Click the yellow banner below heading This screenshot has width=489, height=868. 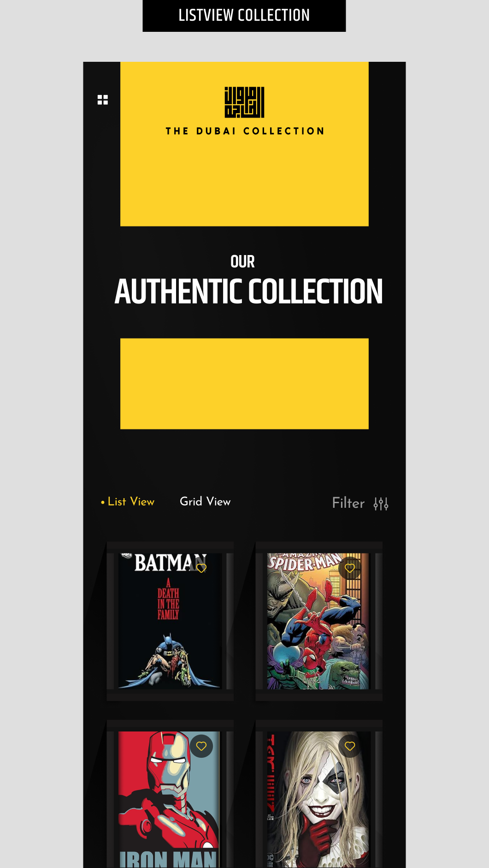click(244, 384)
